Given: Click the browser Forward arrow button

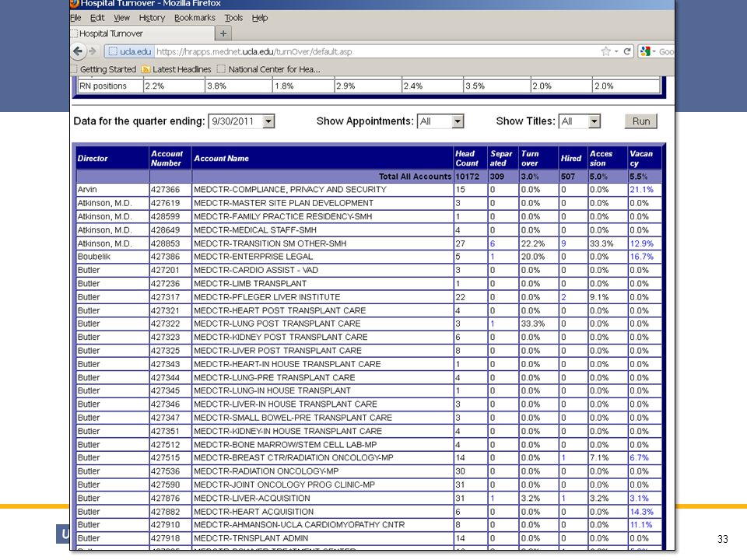Looking at the screenshot, I should (93, 51).
